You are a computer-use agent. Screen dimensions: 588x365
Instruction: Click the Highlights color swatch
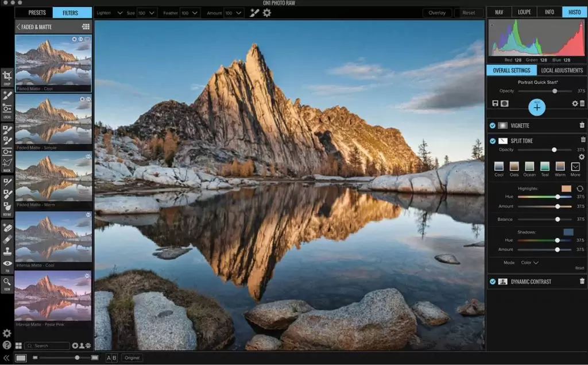[x=566, y=189]
